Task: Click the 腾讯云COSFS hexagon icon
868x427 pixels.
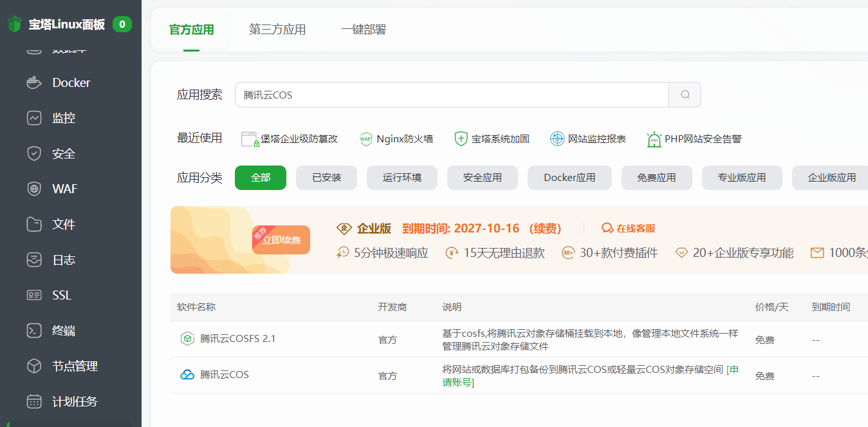Action: (x=187, y=339)
